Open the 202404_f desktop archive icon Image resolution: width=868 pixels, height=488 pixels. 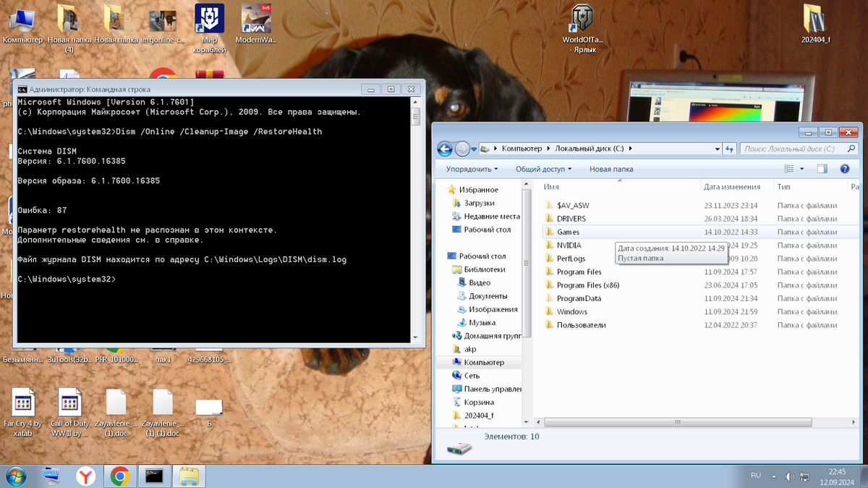[x=815, y=20]
